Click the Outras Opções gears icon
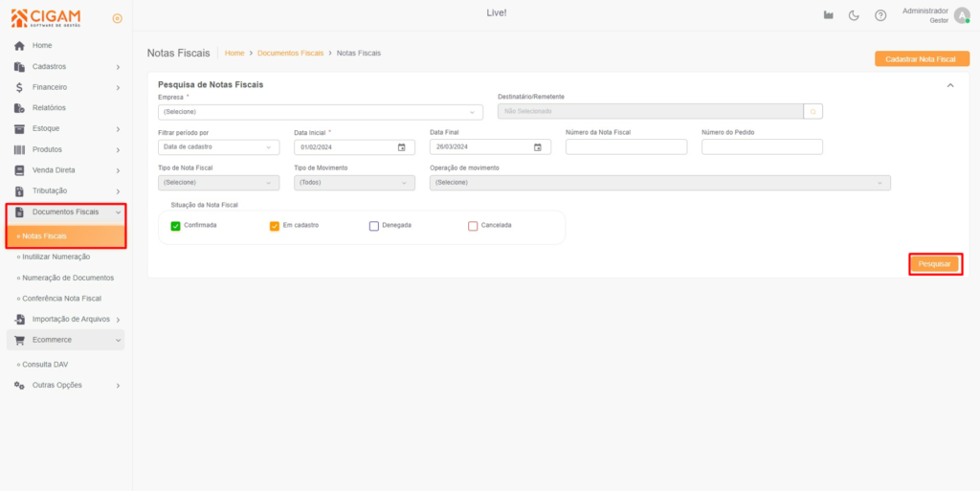Viewport: 980px width, 491px height. point(19,386)
